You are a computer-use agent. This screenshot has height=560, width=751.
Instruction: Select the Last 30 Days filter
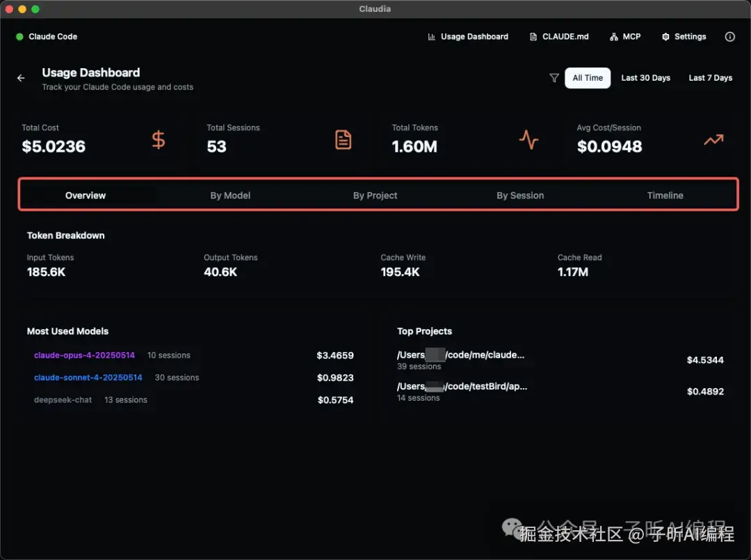(x=645, y=78)
